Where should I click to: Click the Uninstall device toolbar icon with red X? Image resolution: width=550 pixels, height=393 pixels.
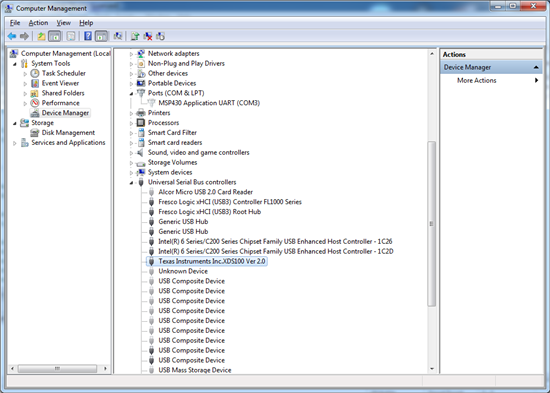click(x=148, y=36)
